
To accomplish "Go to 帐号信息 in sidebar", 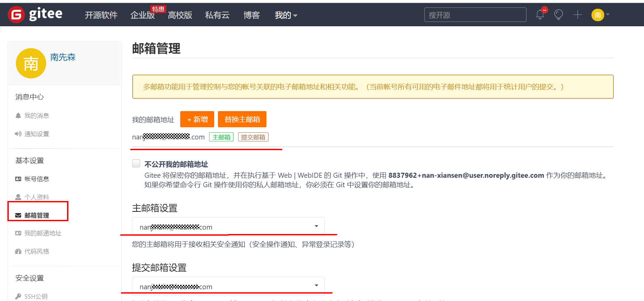I will pos(37,179).
